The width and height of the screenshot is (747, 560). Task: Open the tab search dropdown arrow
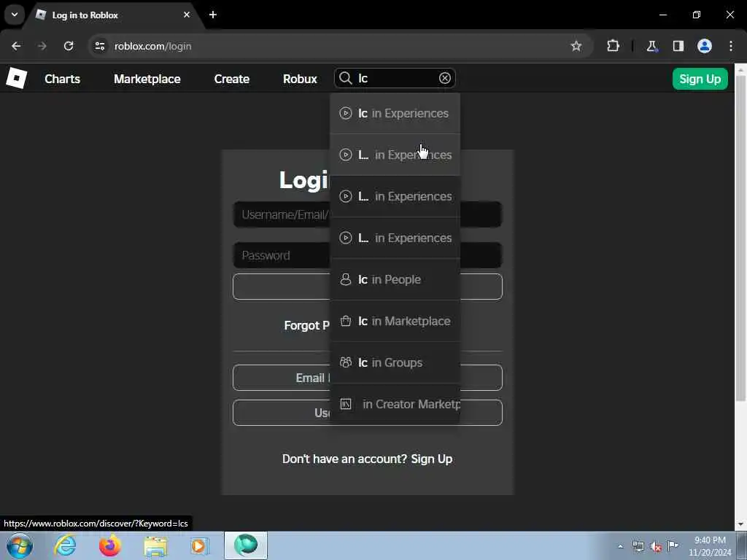tap(15, 15)
